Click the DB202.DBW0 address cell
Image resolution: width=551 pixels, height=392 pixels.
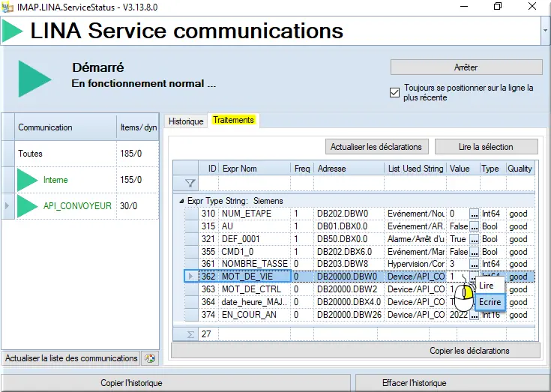(349, 214)
